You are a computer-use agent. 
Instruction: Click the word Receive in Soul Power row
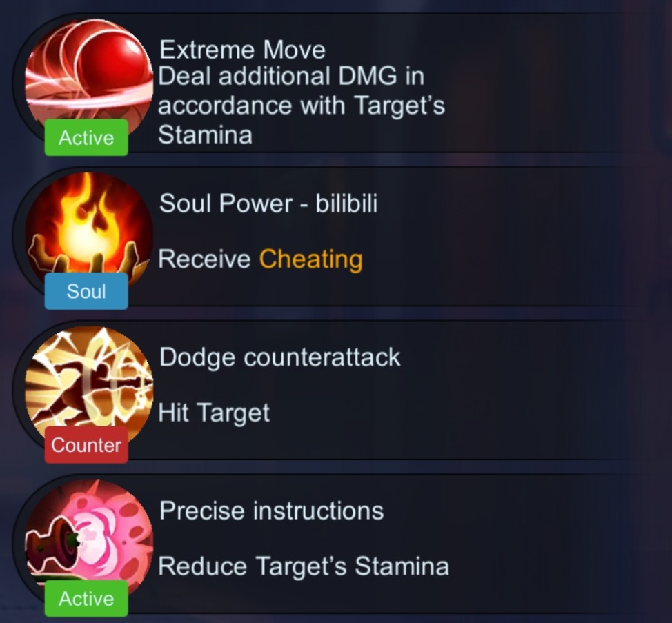(x=204, y=259)
